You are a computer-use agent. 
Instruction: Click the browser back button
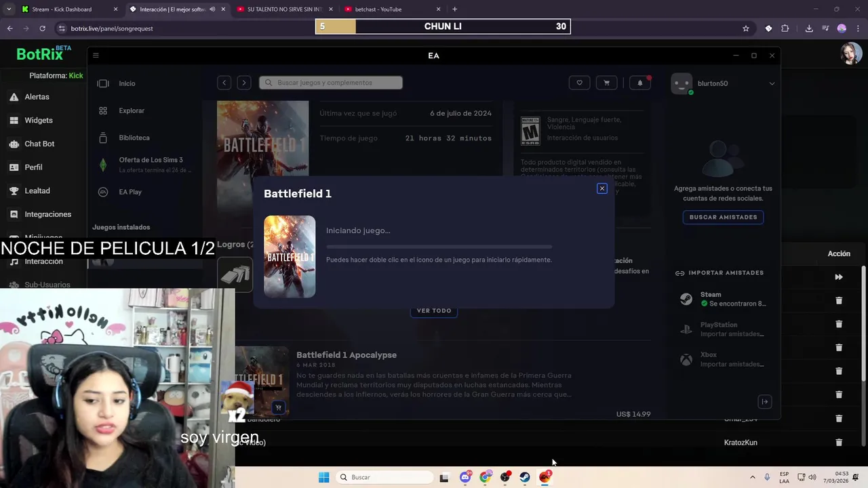click(9, 28)
